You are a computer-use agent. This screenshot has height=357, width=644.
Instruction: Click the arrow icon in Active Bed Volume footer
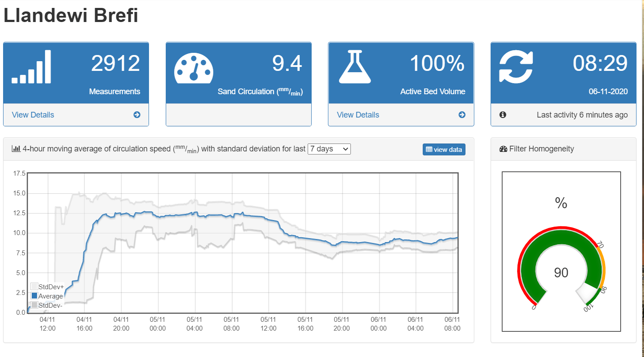pos(462,115)
